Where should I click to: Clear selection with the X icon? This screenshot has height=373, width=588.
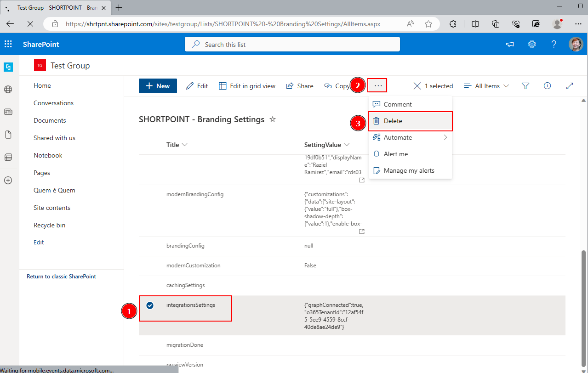click(x=417, y=86)
